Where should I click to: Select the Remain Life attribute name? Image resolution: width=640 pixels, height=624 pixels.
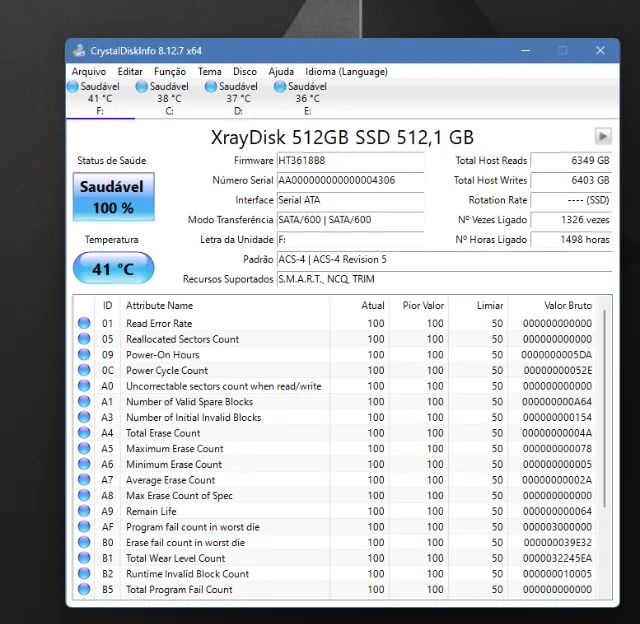pos(151,511)
